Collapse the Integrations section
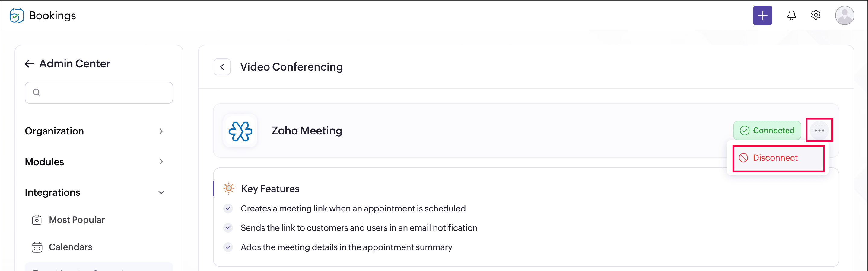The width and height of the screenshot is (868, 271). click(161, 193)
